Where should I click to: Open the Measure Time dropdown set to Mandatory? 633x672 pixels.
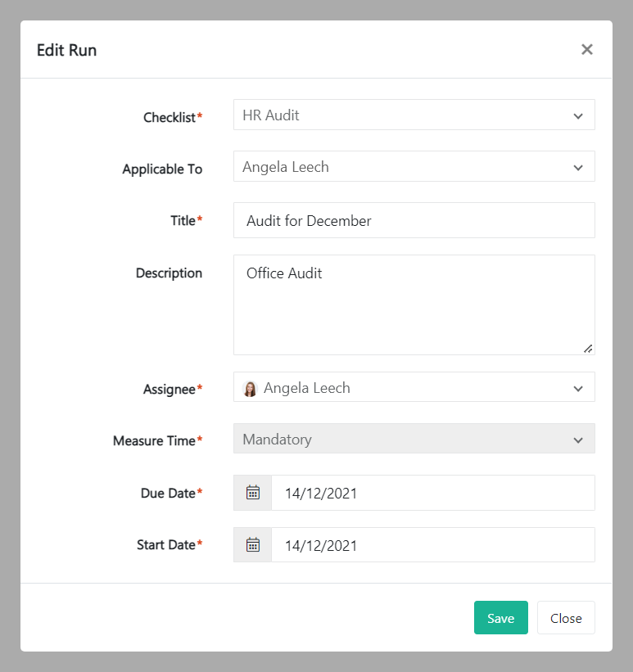click(414, 440)
